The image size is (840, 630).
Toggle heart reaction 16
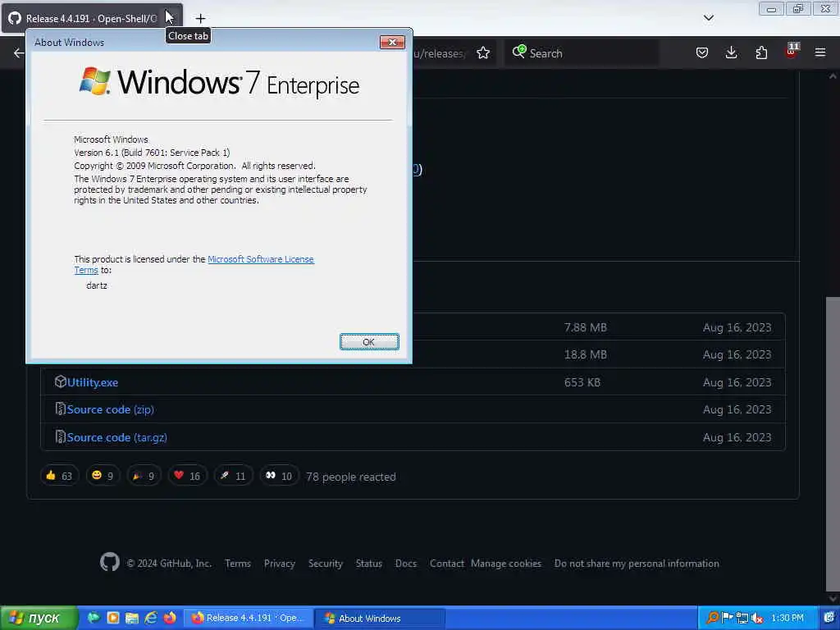(187, 476)
